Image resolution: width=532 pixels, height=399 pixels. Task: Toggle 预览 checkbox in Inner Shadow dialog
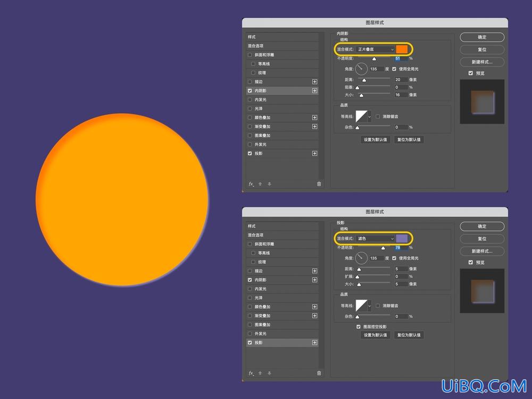[471, 73]
